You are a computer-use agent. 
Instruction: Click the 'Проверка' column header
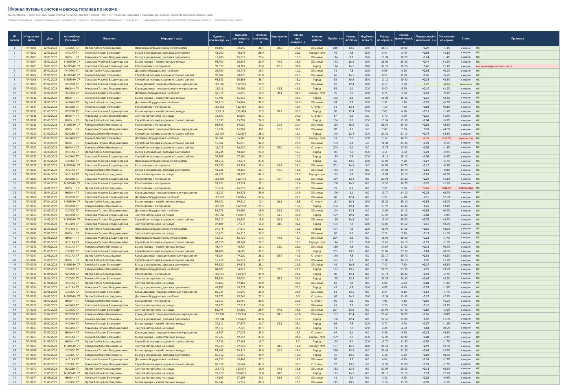[517, 39]
